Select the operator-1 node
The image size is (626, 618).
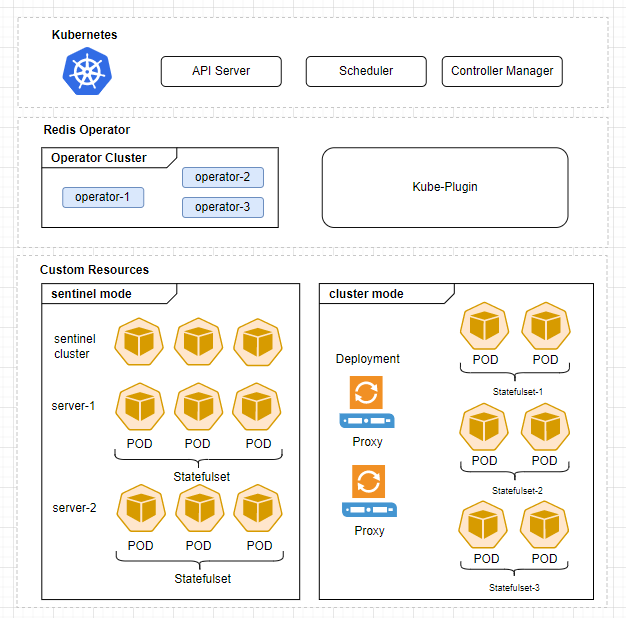click(x=103, y=197)
